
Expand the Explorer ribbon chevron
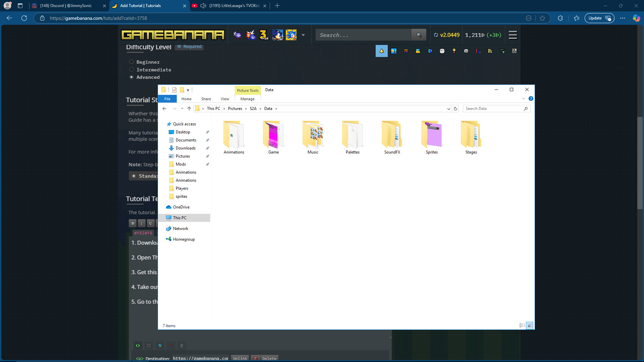[523, 99]
